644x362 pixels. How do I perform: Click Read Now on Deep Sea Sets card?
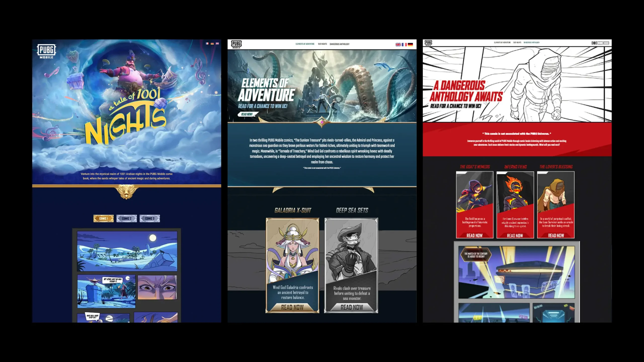352,307
